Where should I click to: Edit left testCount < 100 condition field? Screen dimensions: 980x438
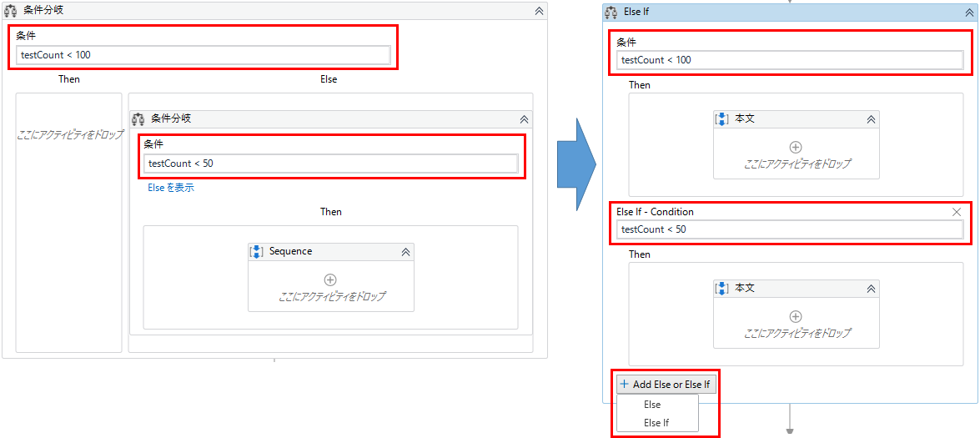[204, 55]
